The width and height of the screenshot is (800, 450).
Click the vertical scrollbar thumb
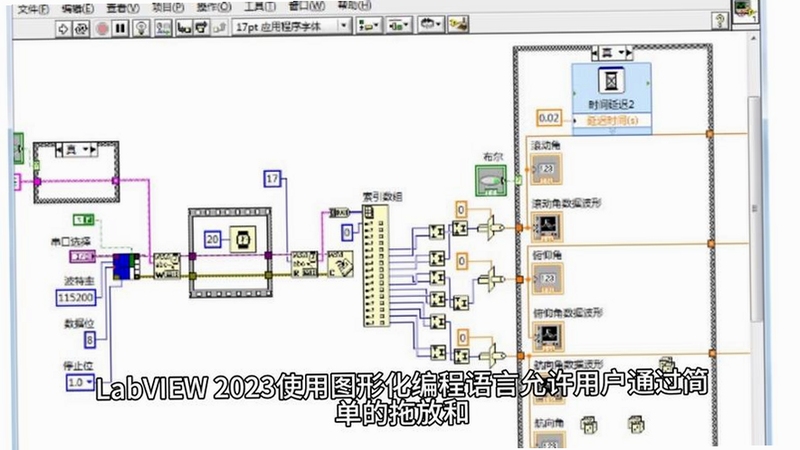click(754, 209)
